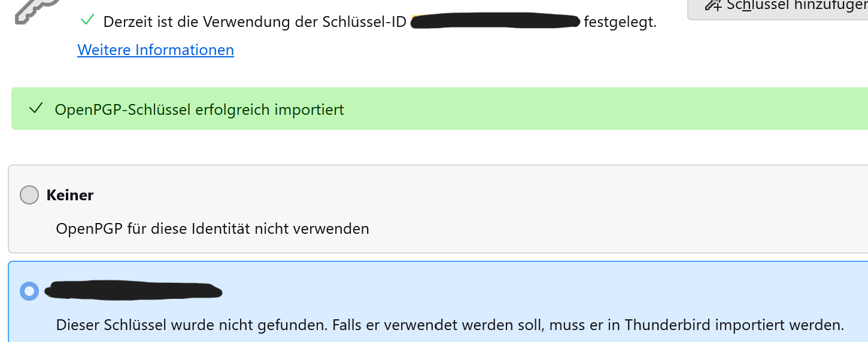This screenshot has width=868, height=342.
Task: Click the redacted key name beside the selected radio
Action: (134, 291)
